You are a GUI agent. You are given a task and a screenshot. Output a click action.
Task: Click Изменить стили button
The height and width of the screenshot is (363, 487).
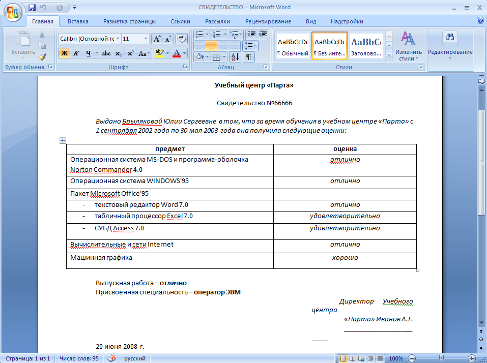pos(409,46)
